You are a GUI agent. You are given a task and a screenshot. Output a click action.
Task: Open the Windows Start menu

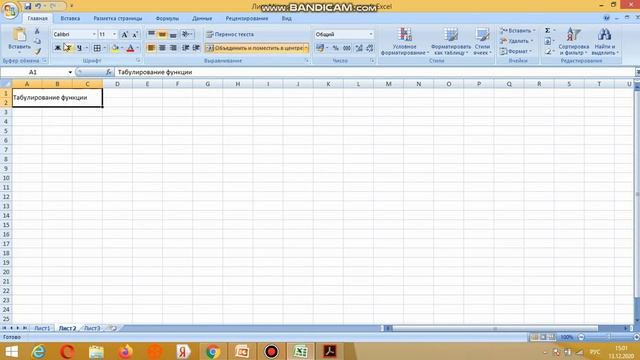[x=11, y=351]
